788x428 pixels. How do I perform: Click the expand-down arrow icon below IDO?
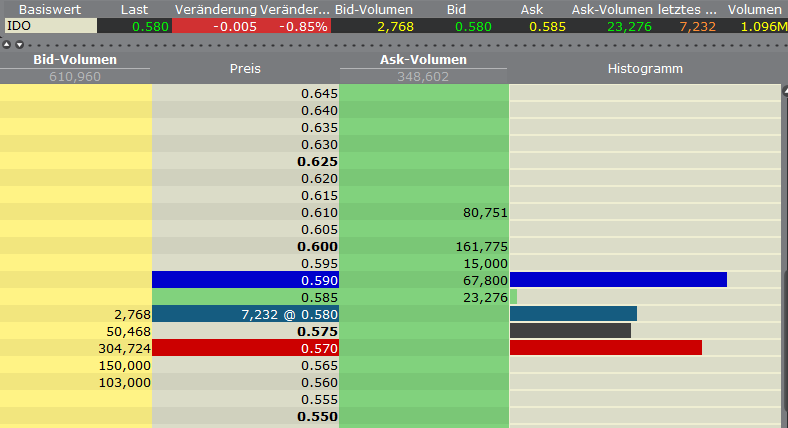20,45
